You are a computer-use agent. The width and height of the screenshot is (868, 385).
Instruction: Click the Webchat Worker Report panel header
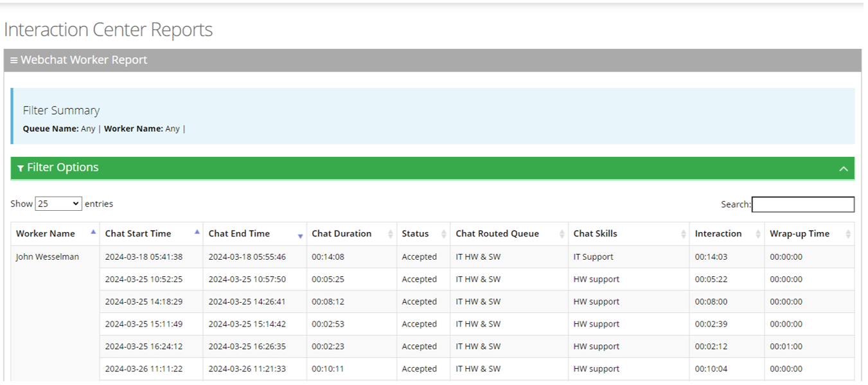(84, 60)
